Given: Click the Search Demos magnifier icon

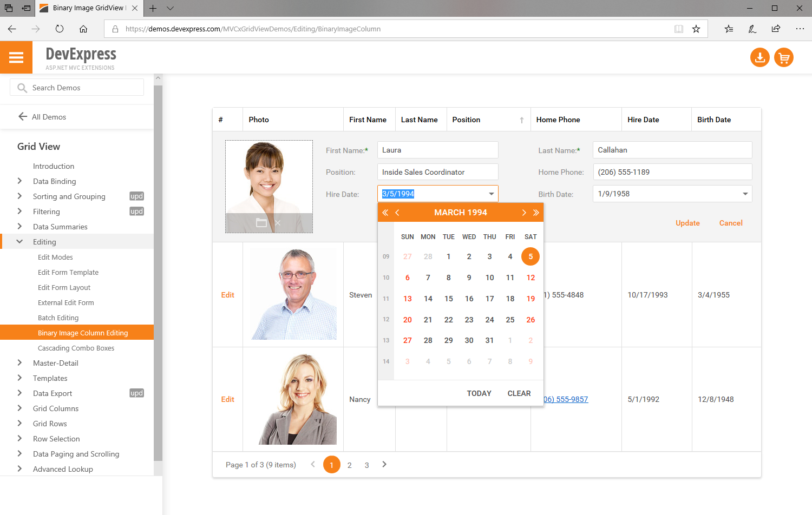Looking at the screenshot, I should [x=22, y=87].
